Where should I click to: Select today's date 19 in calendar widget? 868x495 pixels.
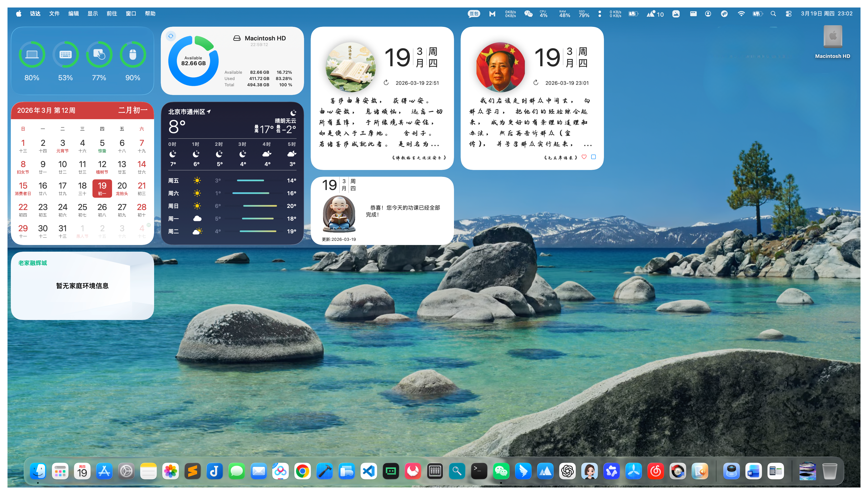102,188
